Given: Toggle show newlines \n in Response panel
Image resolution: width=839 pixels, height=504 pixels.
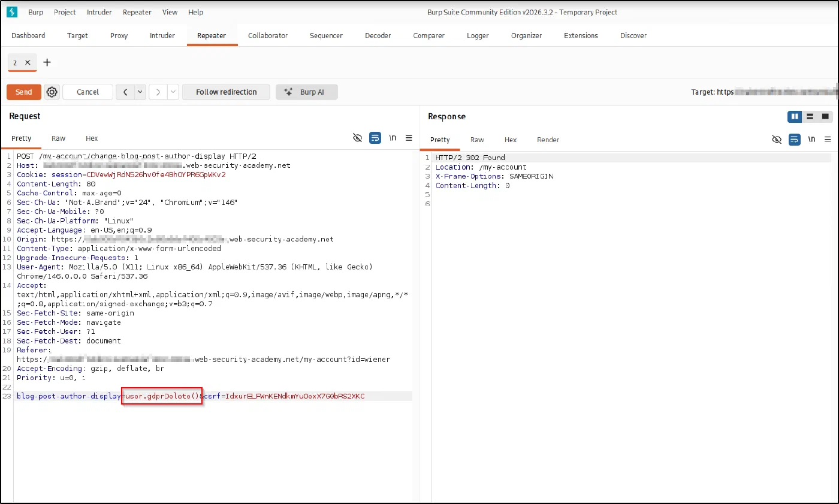Looking at the screenshot, I should point(811,140).
